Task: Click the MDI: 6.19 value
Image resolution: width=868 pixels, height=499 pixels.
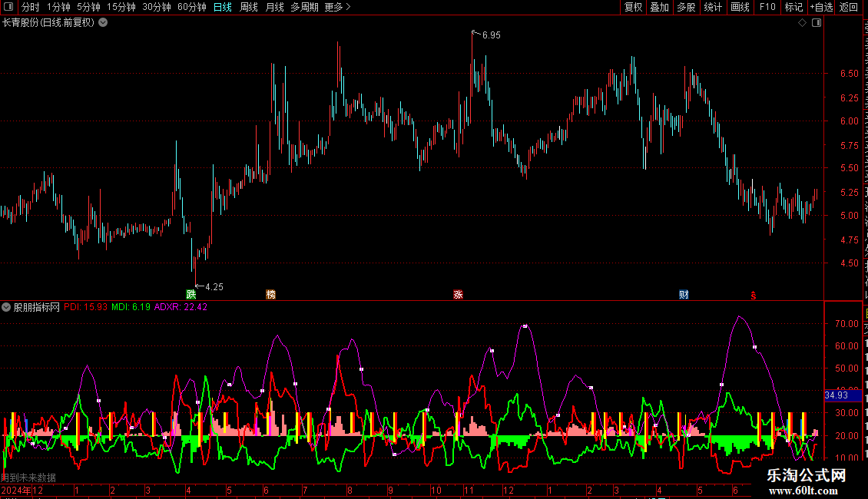Action: pyautogui.click(x=131, y=307)
